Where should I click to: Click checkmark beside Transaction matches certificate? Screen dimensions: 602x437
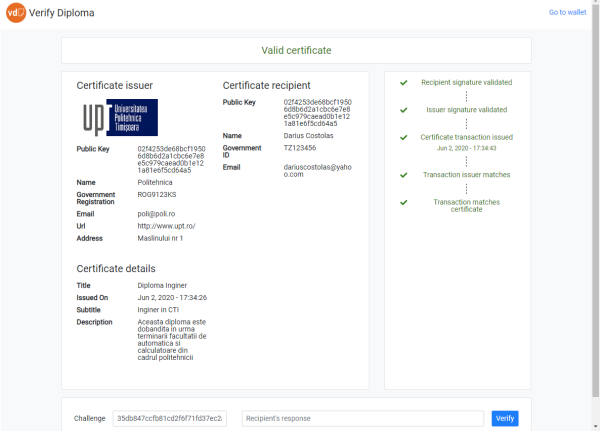pyautogui.click(x=404, y=202)
